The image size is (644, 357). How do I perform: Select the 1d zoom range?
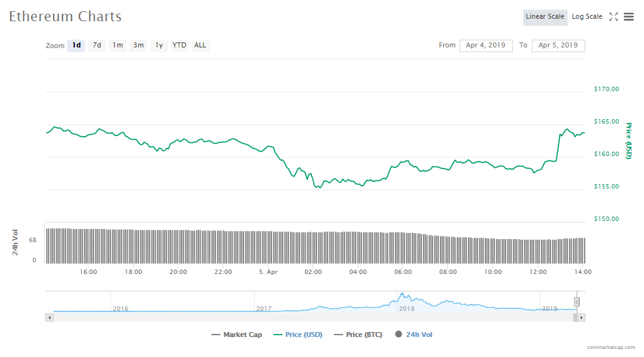coord(76,46)
